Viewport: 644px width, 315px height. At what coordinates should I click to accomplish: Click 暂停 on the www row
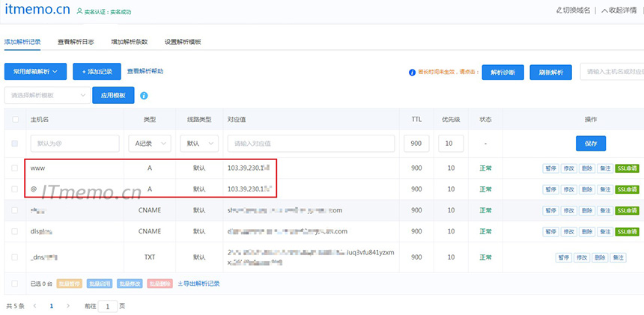(550, 168)
